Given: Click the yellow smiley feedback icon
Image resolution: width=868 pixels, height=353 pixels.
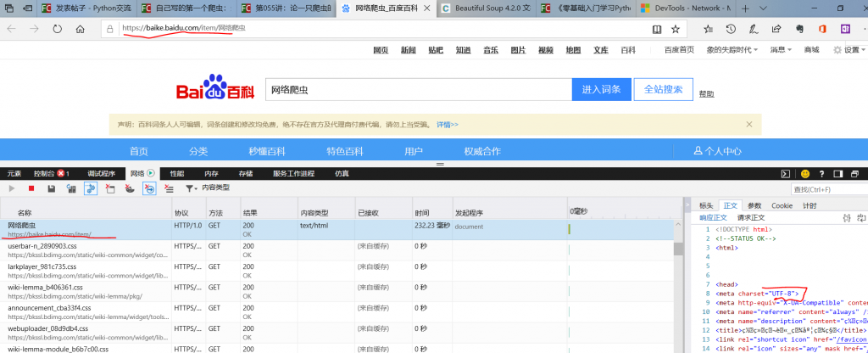Looking at the screenshot, I should [805, 173].
